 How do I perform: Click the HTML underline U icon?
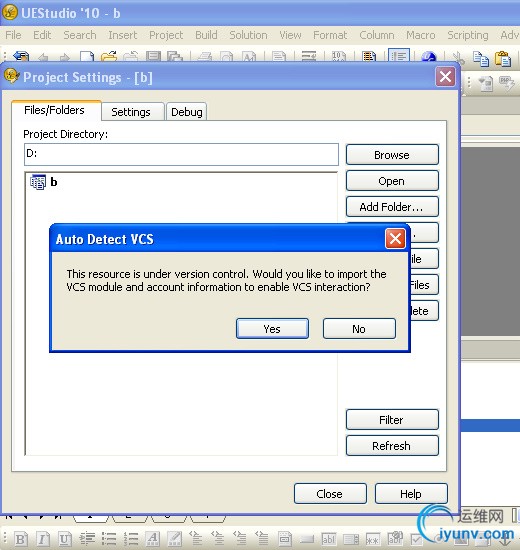point(65,539)
